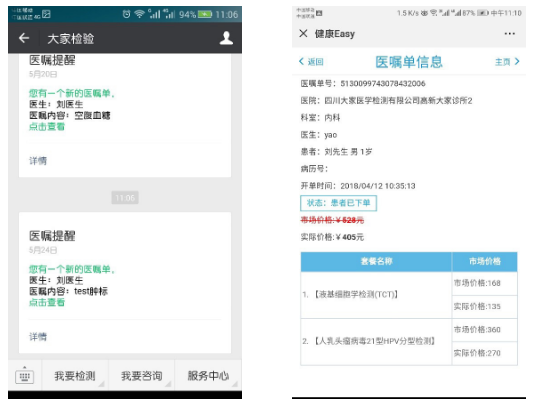Tap the 市场价格 table header
The height and width of the screenshot is (399, 533).
(x=485, y=261)
